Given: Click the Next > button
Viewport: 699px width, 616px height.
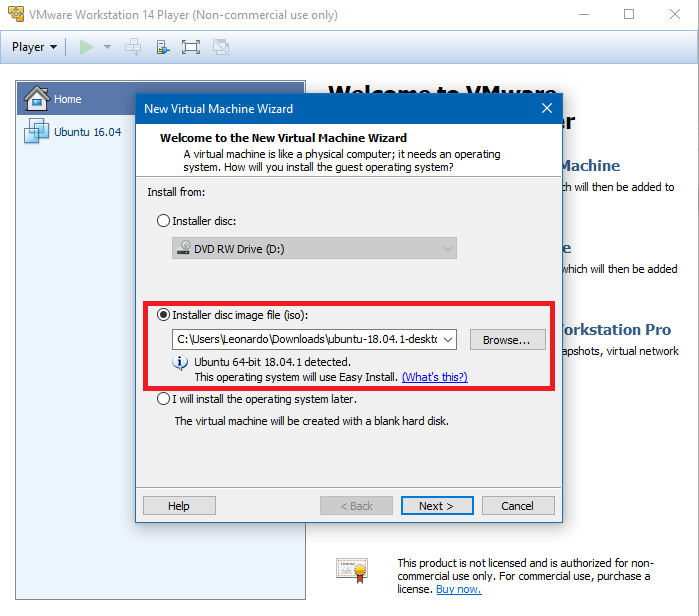Looking at the screenshot, I should [437, 505].
